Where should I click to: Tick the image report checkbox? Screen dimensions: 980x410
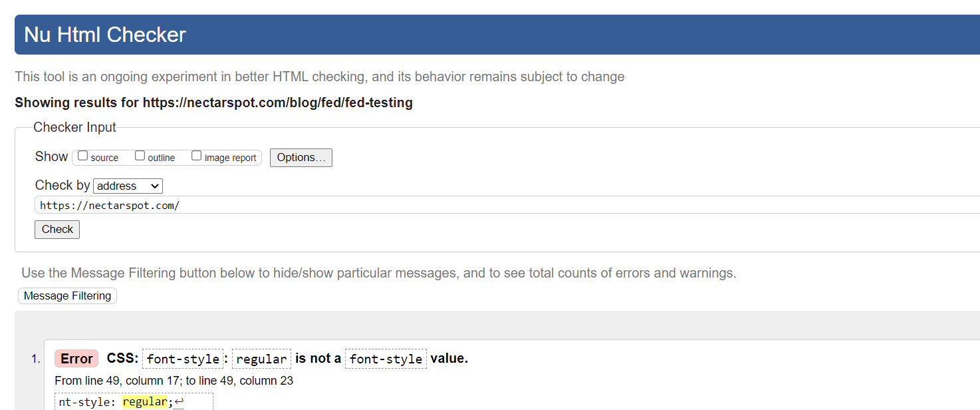(x=196, y=156)
